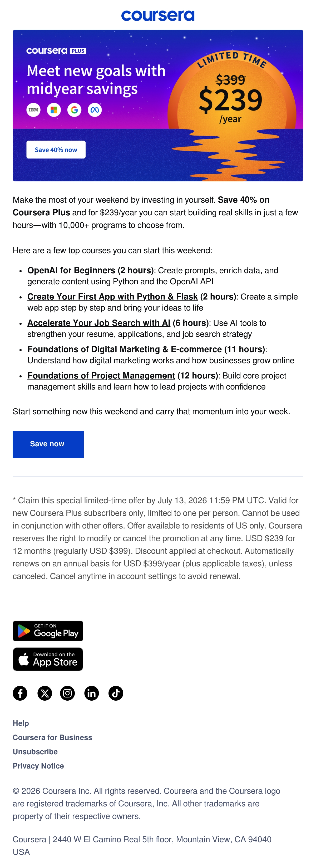The height and width of the screenshot is (868, 316).
Task: Click the Google logo in the banner
Action: (x=74, y=110)
